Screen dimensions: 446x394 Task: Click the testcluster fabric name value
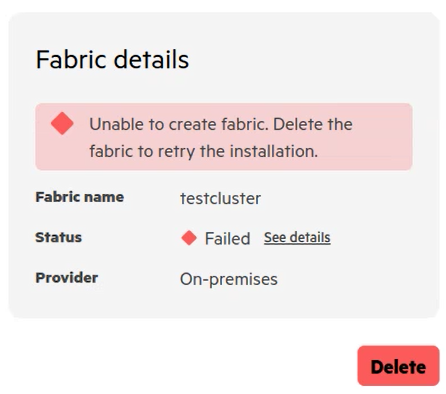click(x=220, y=198)
